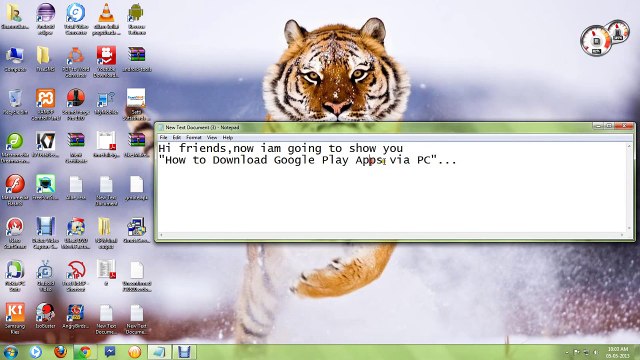This screenshot has height=360, width=640.
Task: Open the View menu in Notepad
Action: [212, 138]
